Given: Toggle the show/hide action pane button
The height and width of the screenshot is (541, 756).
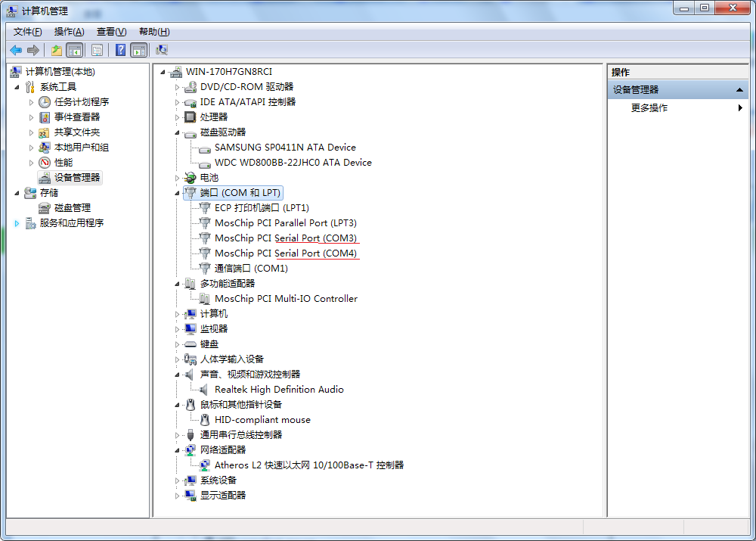Looking at the screenshot, I should [x=138, y=50].
